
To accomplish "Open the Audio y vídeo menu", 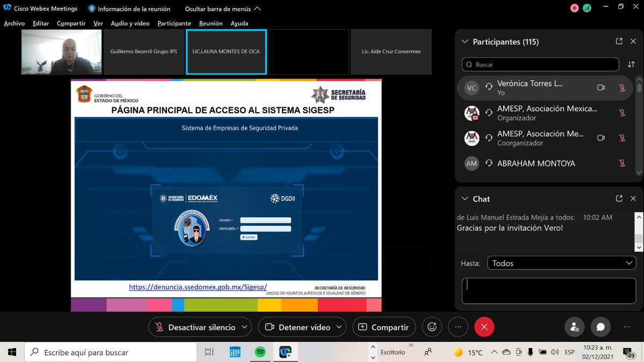I will click(x=130, y=23).
